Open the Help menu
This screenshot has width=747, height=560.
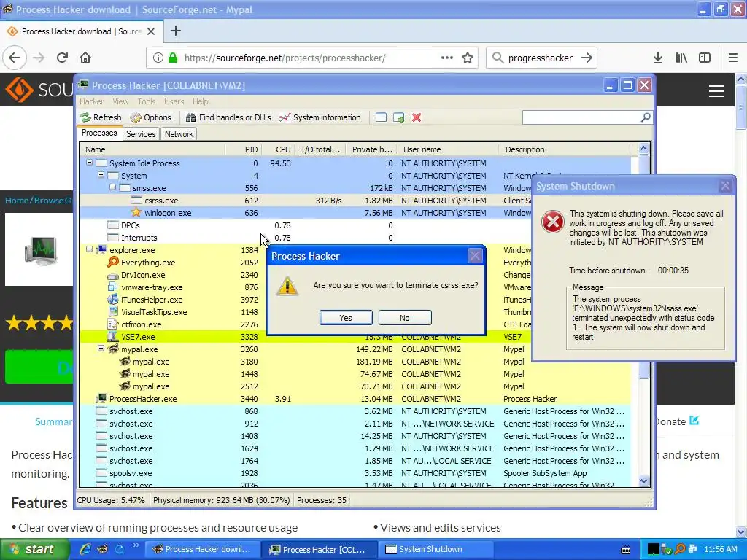click(200, 101)
